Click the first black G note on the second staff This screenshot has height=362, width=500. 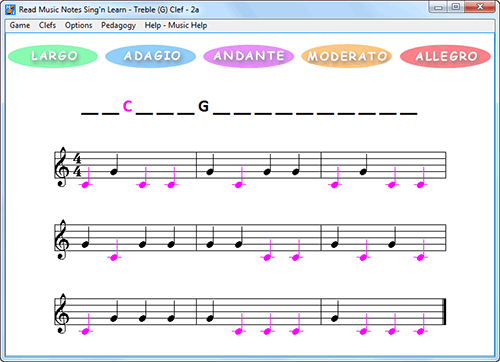[x=86, y=244]
